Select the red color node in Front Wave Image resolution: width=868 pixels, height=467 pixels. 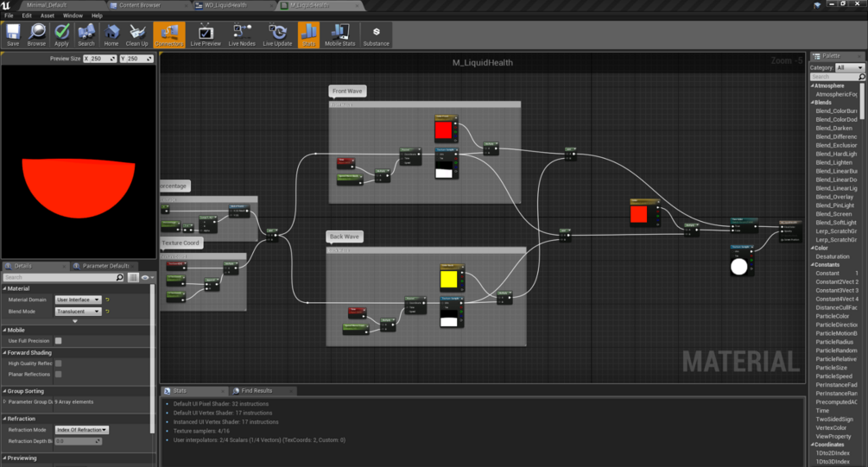click(446, 129)
